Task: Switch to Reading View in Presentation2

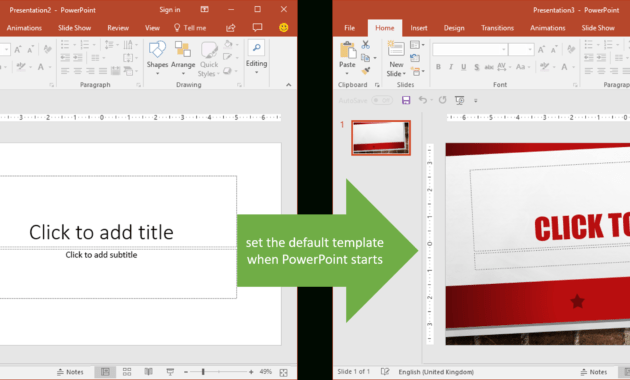Action: pos(149,372)
